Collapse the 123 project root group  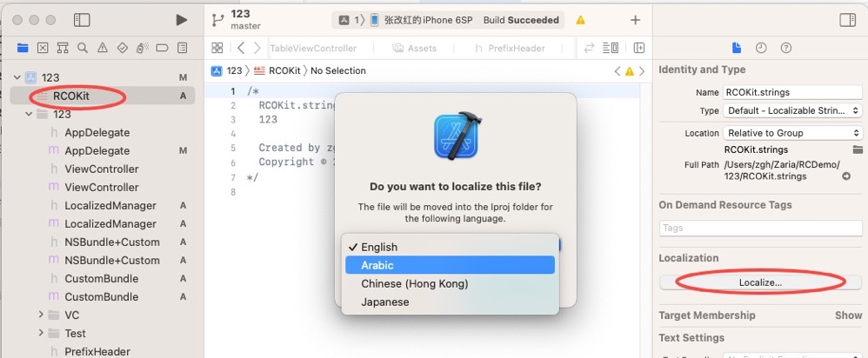[x=17, y=77]
